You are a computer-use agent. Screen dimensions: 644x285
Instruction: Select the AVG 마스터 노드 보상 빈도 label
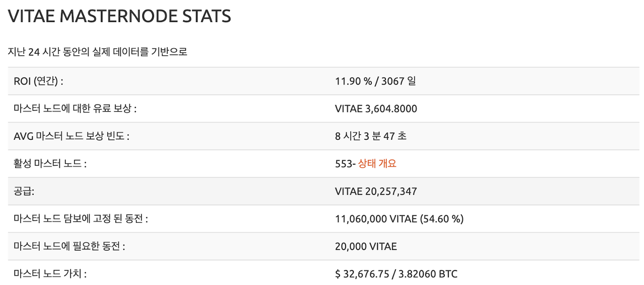click(71, 136)
